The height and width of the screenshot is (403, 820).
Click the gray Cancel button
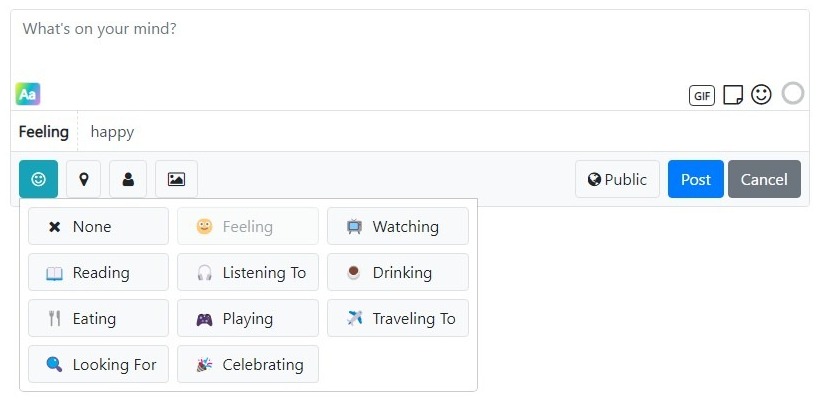tap(764, 179)
